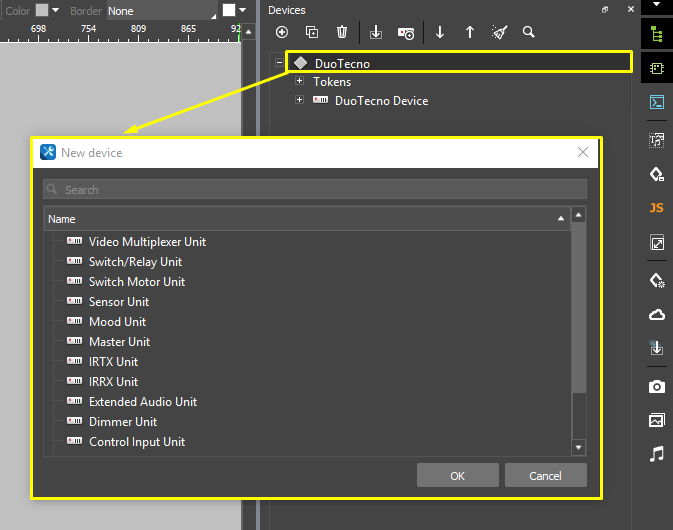Open device search magnifier icon
The width and height of the screenshot is (673, 530).
pyautogui.click(x=528, y=32)
